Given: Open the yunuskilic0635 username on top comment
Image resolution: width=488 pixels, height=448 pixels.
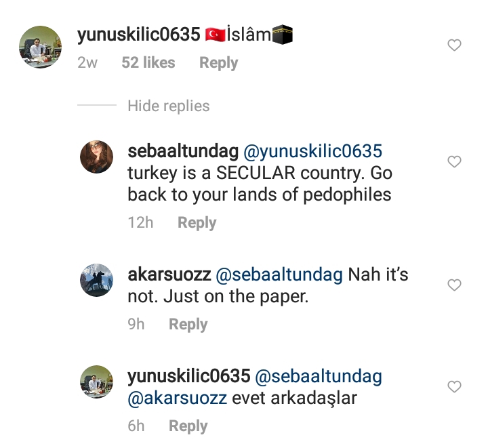Looking at the screenshot, I should tap(138, 35).
